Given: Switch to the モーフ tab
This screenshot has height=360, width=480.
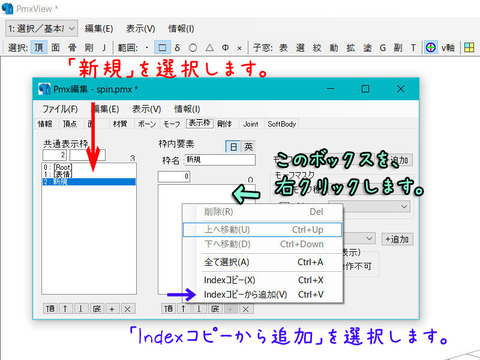Looking at the screenshot, I should pyautogui.click(x=172, y=124).
